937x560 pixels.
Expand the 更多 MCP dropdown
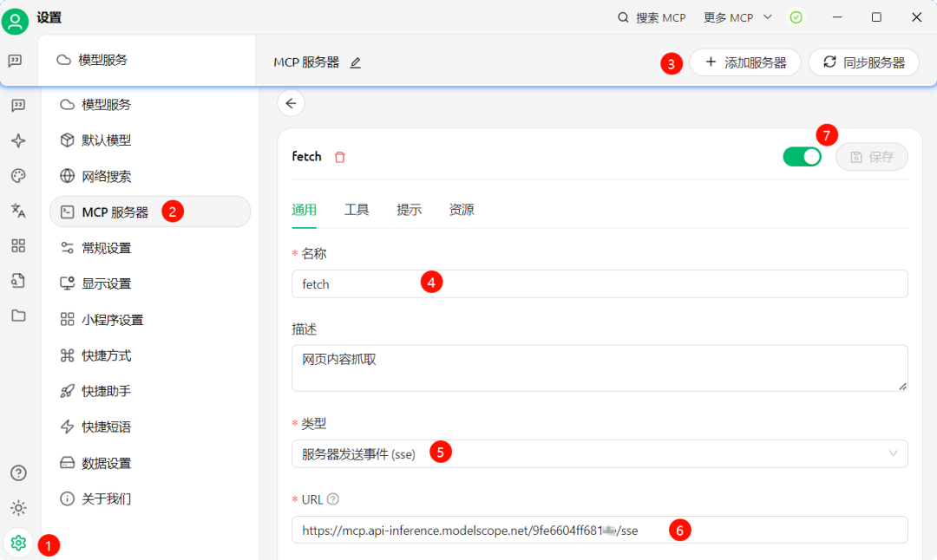737,17
